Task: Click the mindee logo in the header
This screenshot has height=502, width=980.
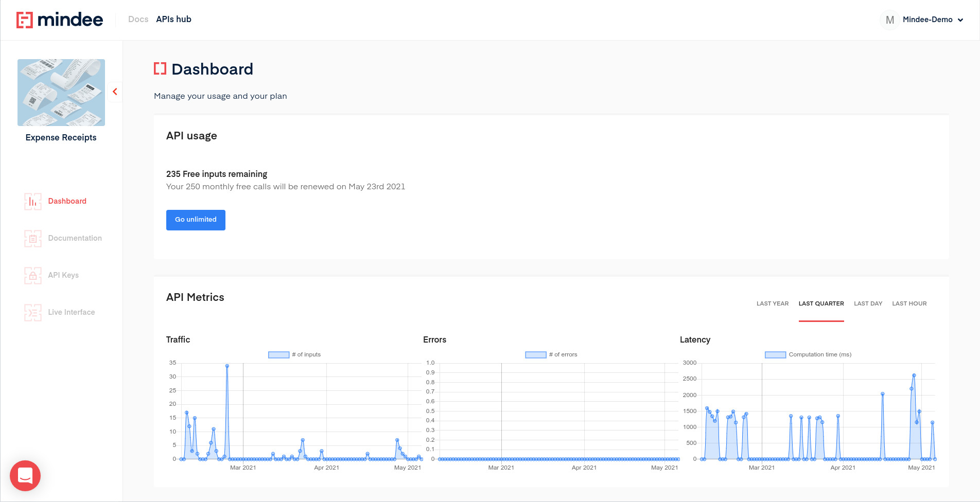Action: [60, 20]
